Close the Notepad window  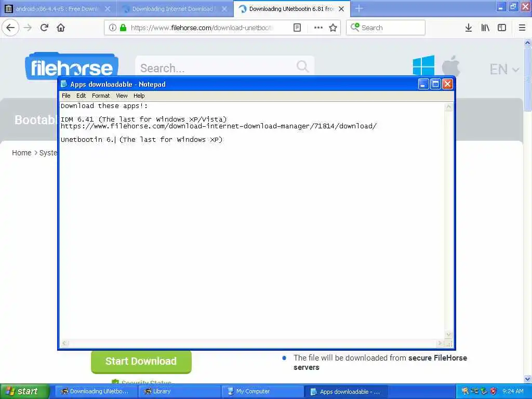coord(447,84)
